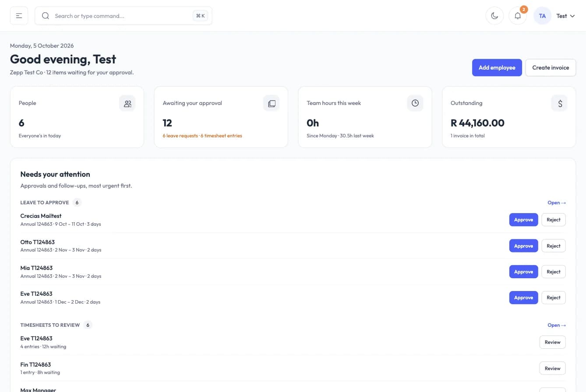Click the notification count badge 2

tap(524, 9)
